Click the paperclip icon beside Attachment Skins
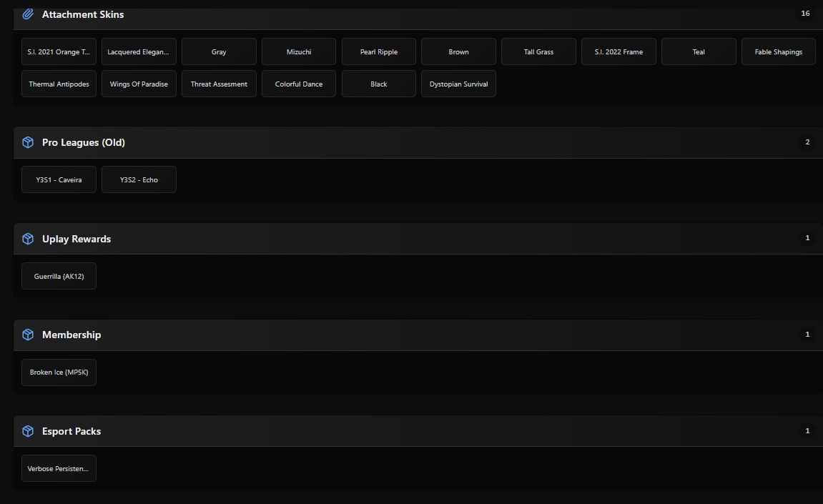 (28, 14)
